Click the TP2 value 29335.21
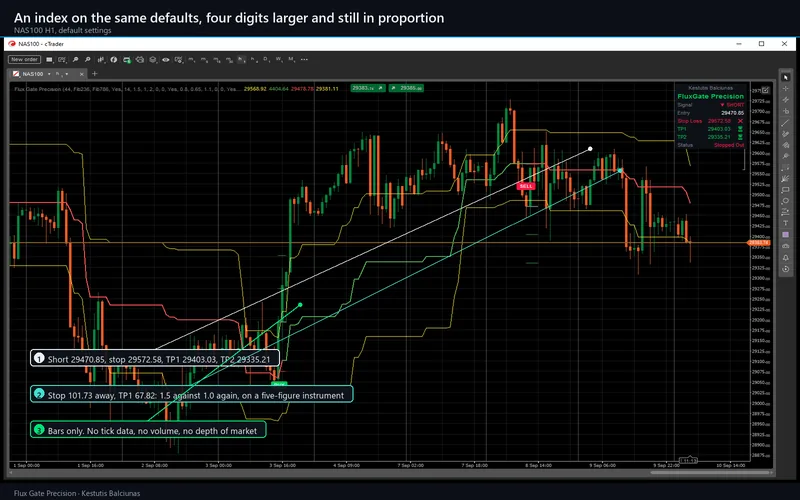This screenshot has height=500, width=800. (718, 137)
